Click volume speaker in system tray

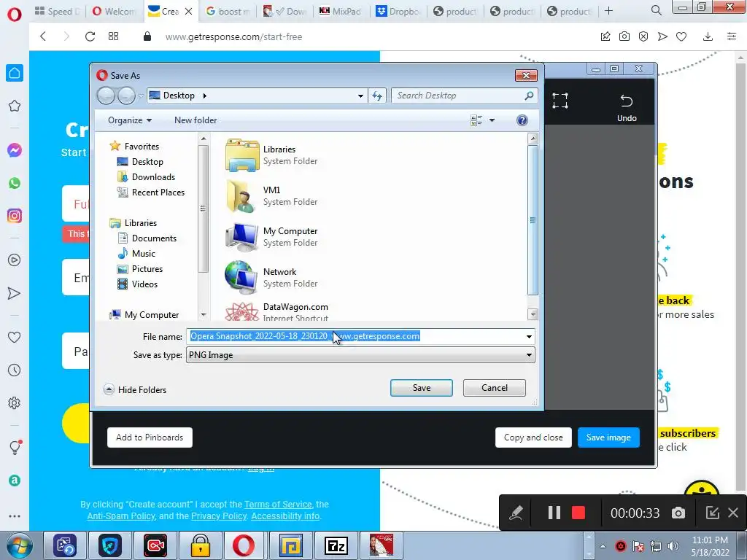point(673,546)
